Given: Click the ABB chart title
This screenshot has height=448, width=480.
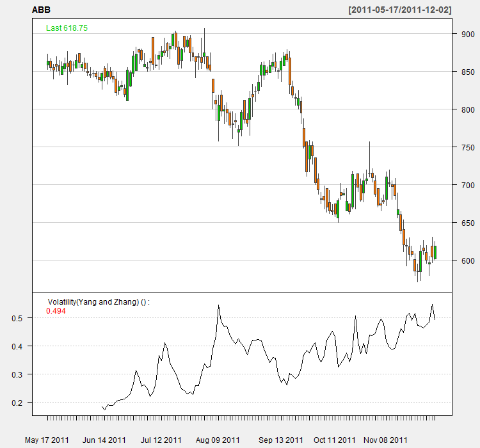Looking at the screenshot, I should point(41,10).
